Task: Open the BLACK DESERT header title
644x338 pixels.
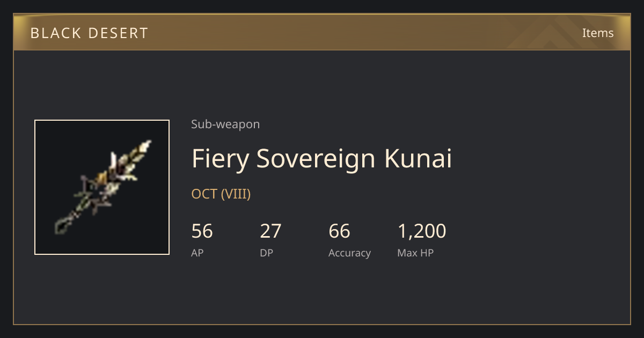Action: [x=89, y=33]
